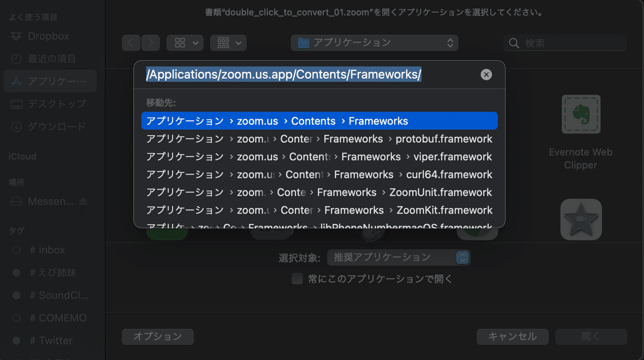Choose the ZoomUnit.framework suggestion
This screenshot has height=360, width=644.
[x=319, y=192]
